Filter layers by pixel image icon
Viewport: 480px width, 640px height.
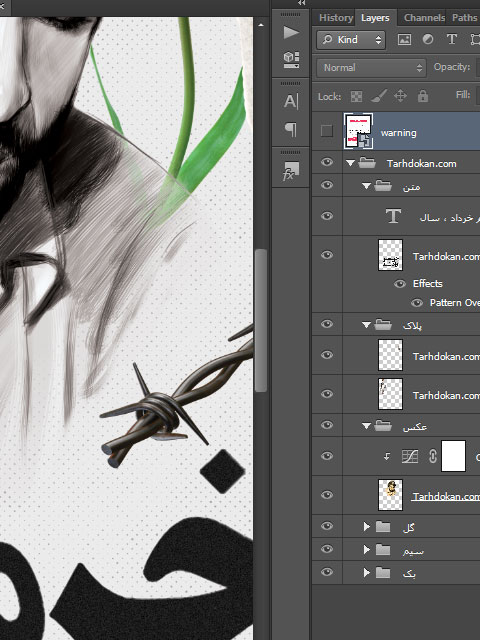coord(404,40)
